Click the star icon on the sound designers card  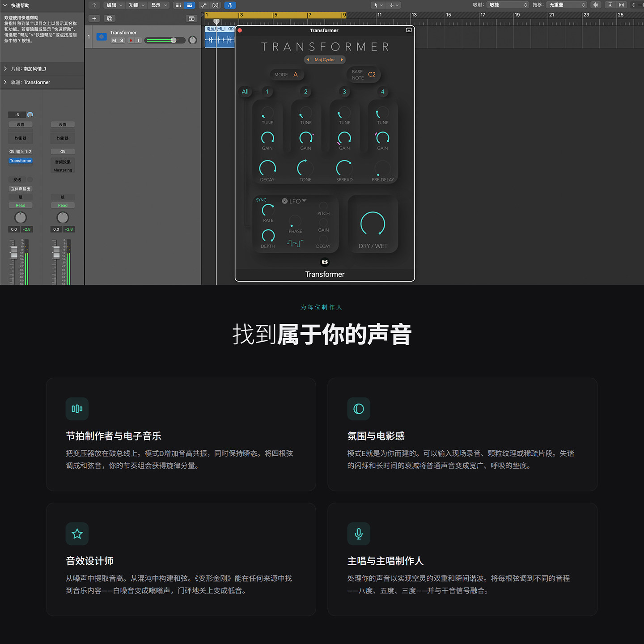(x=77, y=534)
